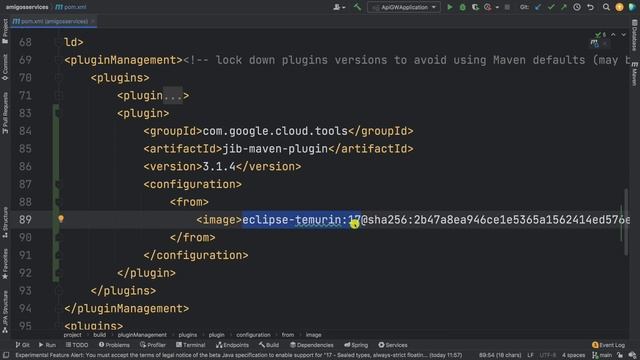Rollback changes with the undo arrow icon

tap(590, 7)
